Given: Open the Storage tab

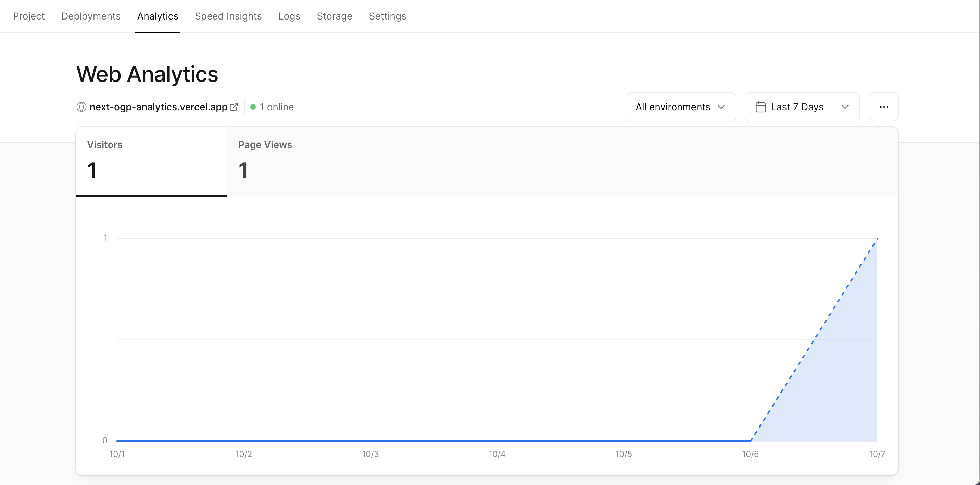Looking at the screenshot, I should point(334,16).
